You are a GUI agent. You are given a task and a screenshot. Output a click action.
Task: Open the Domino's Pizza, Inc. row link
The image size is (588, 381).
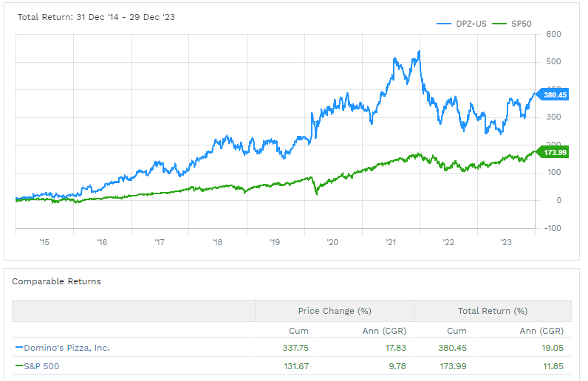(65, 348)
